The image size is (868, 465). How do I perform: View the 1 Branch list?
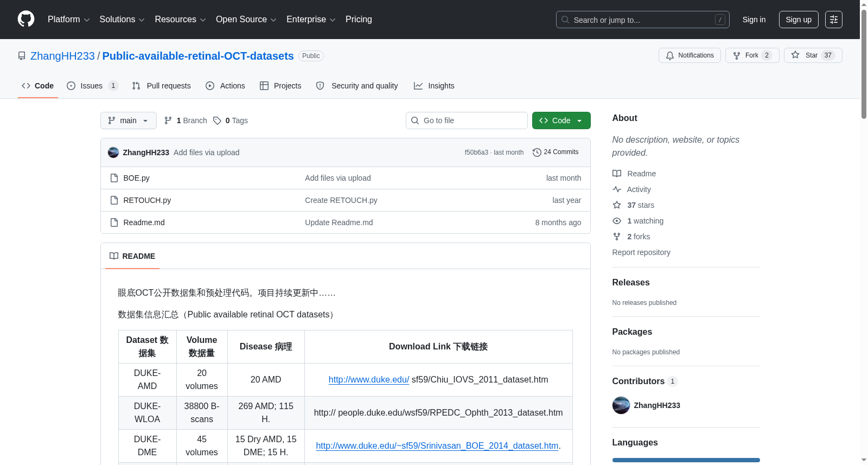(186, 120)
